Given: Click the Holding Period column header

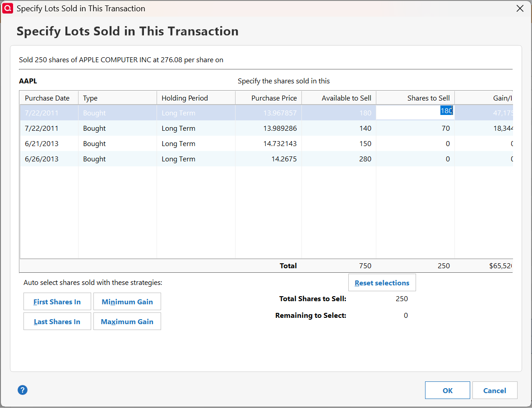Looking at the screenshot, I should 185,98.
